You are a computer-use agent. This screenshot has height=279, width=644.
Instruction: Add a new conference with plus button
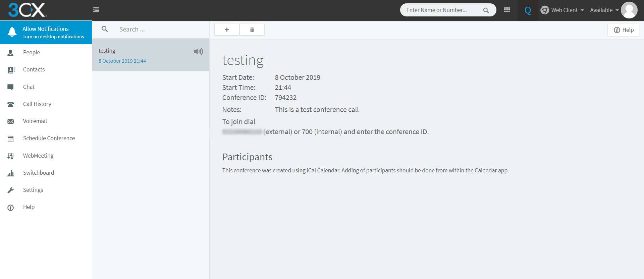pos(227,30)
